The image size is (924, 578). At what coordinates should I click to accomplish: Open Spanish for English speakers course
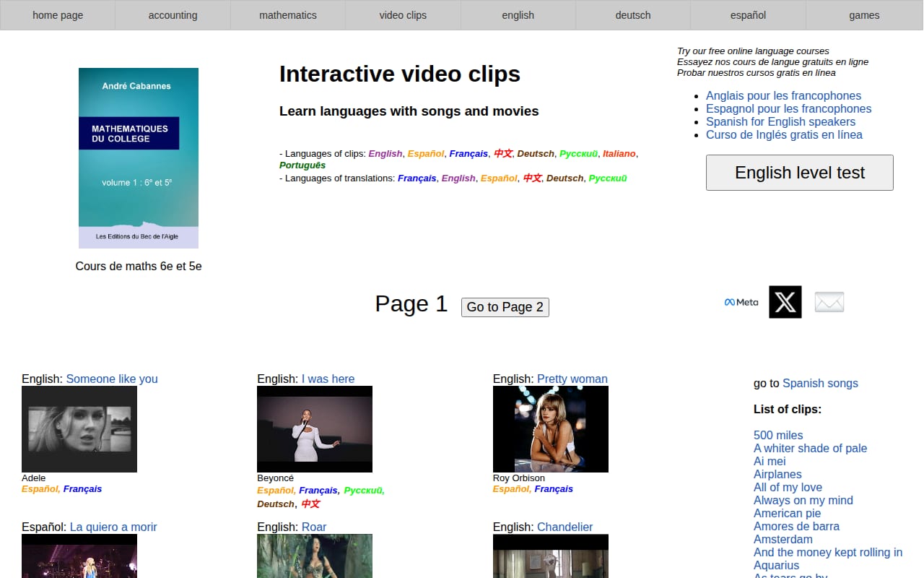(780, 121)
